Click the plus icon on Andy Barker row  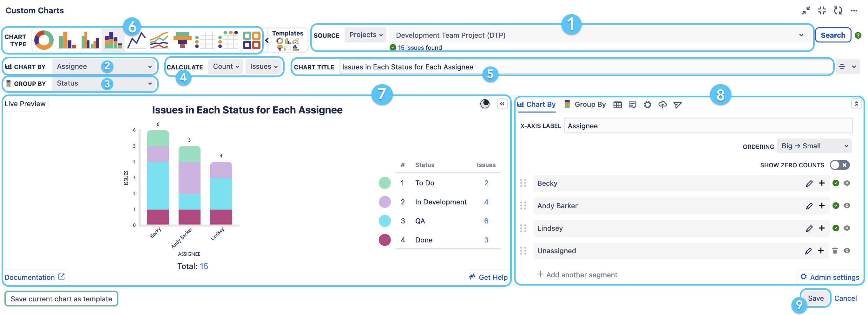pos(822,206)
